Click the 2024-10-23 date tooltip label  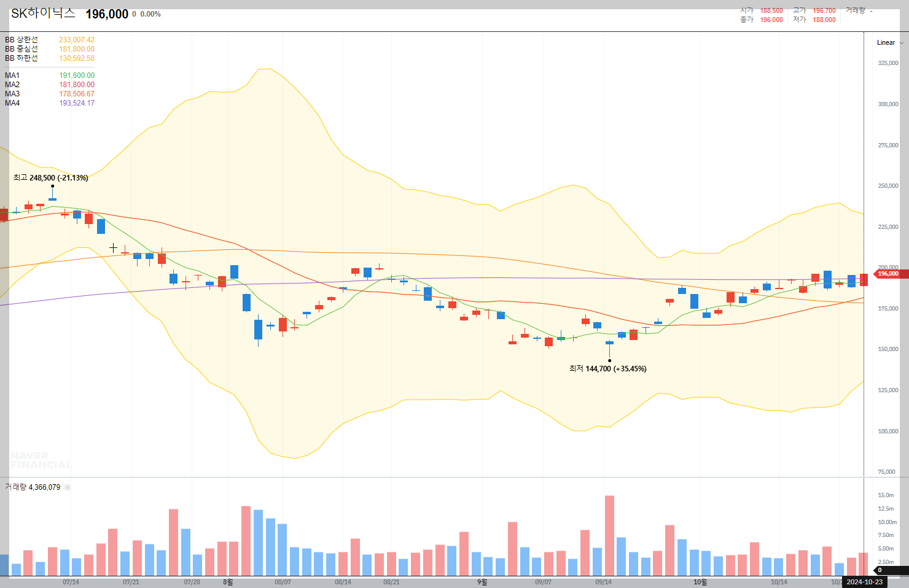(x=865, y=582)
